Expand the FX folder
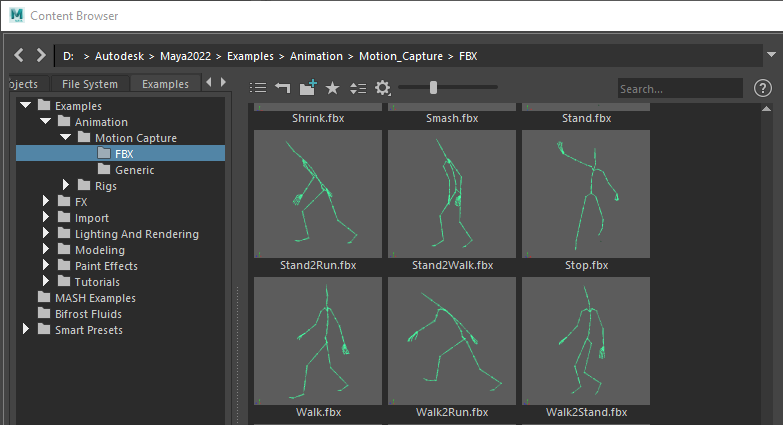 tap(45, 201)
